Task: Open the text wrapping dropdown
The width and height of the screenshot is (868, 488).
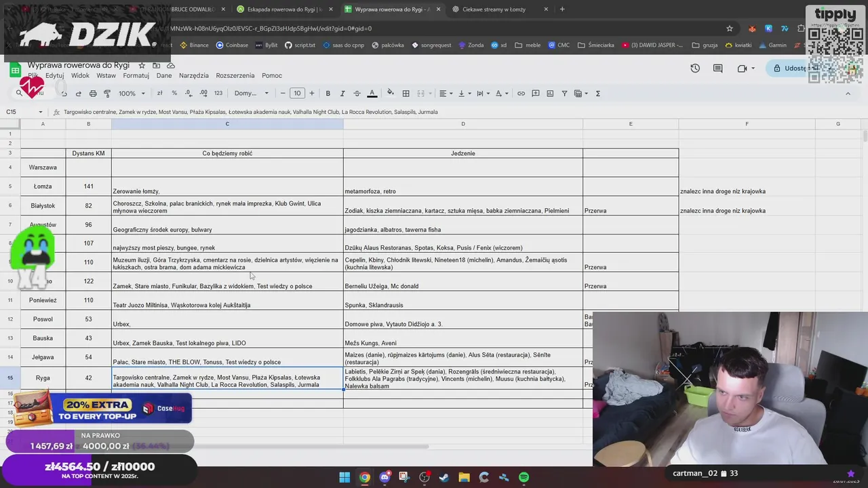Action: (482, 94)
